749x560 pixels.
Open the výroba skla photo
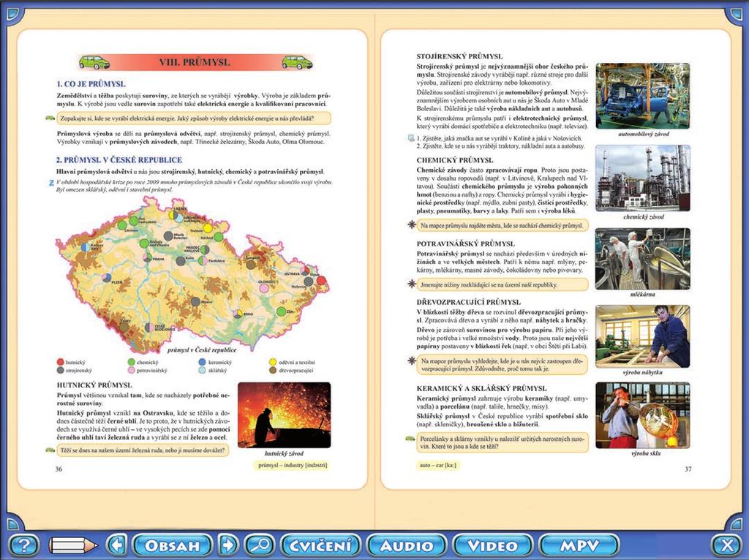pyautogui.click(x=643, y=415)
